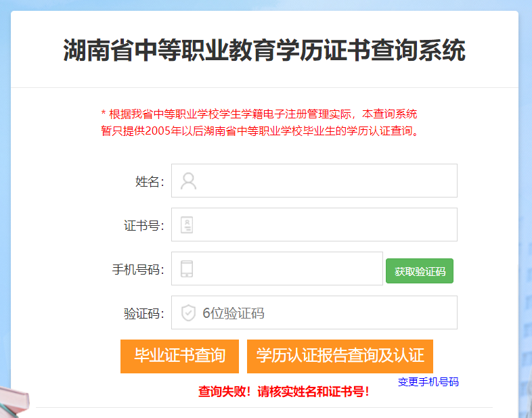
Task: Click the person icon in name field
Action: point(188,181)
